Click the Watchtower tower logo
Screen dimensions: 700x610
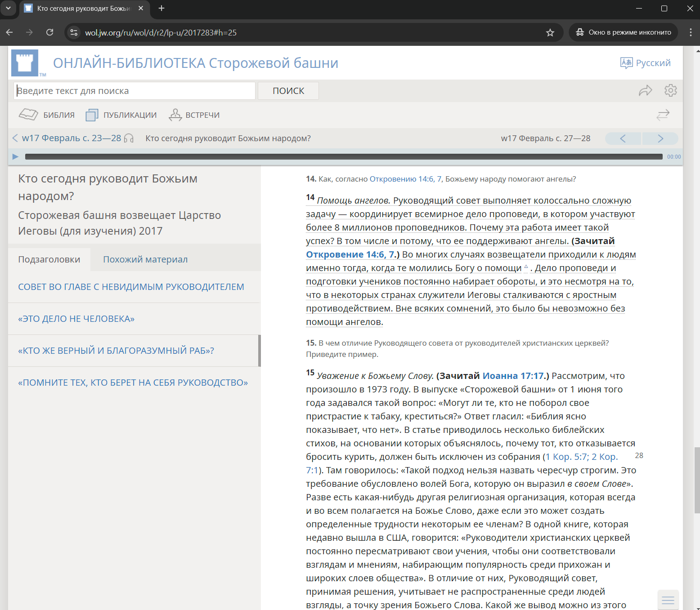coord(25,63)
